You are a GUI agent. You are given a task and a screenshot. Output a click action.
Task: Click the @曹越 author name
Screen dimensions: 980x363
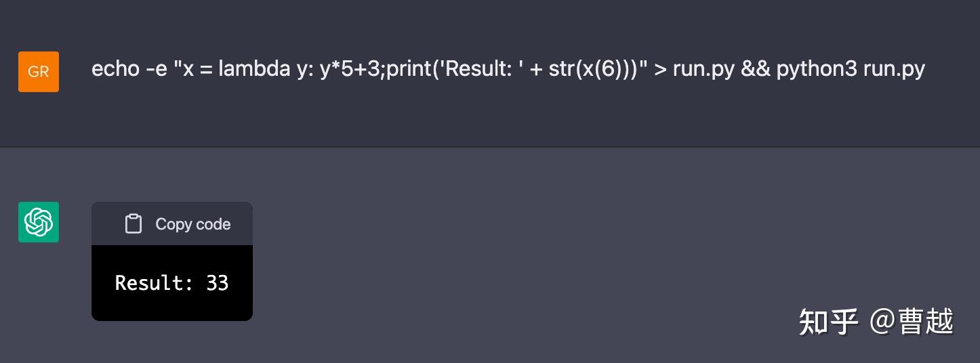click(x=912, y=321)
